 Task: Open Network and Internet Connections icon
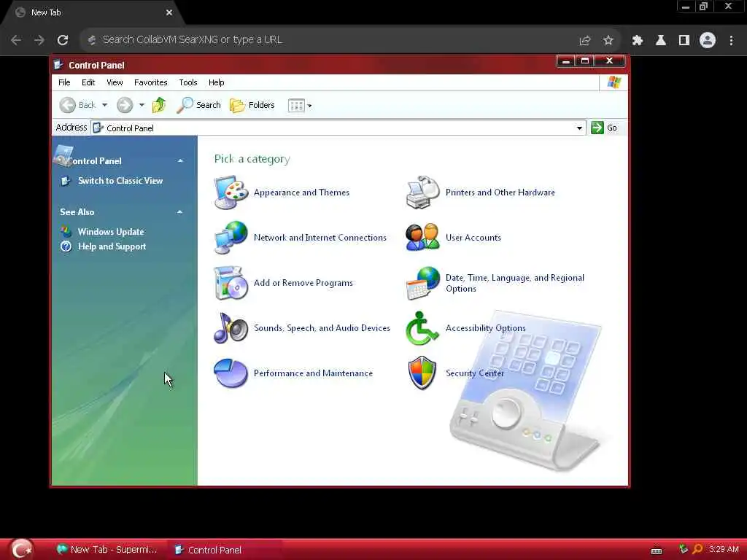coord(231,238)
